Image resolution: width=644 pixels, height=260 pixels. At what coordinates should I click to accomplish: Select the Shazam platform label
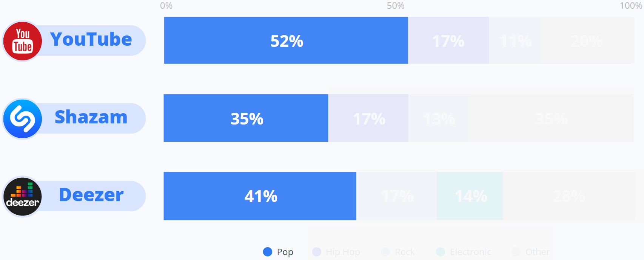[x=91, y=117]
